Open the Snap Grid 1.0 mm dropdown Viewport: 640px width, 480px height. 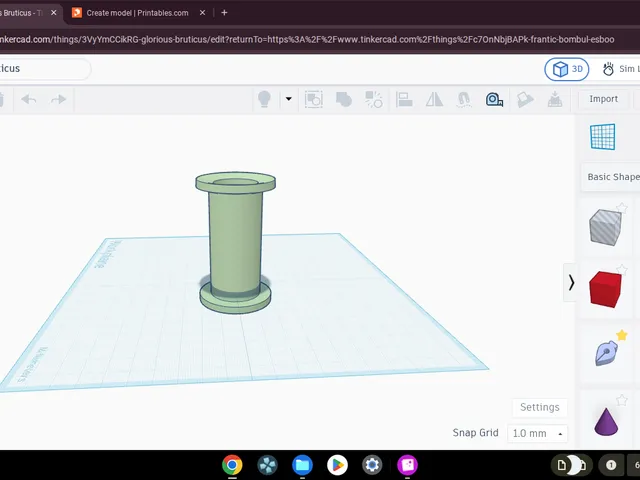pos(538,433)
